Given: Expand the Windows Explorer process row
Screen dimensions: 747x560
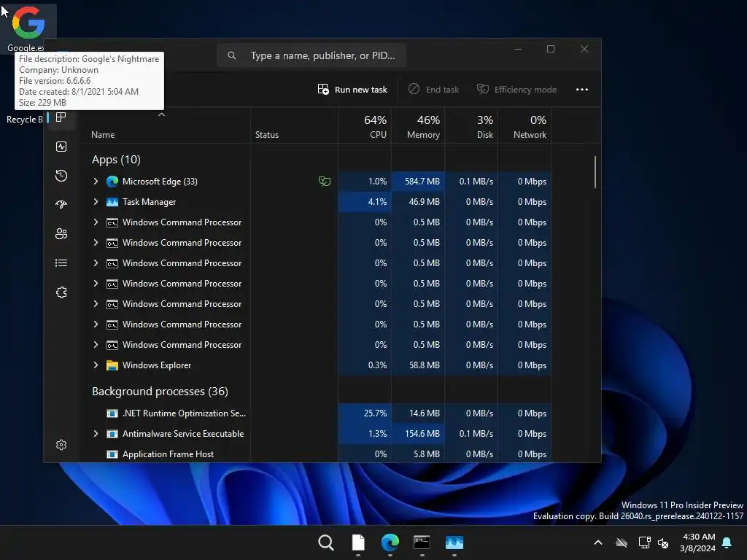Looking at the screenshot, I should pyautogui.click(x=96, y=365).
